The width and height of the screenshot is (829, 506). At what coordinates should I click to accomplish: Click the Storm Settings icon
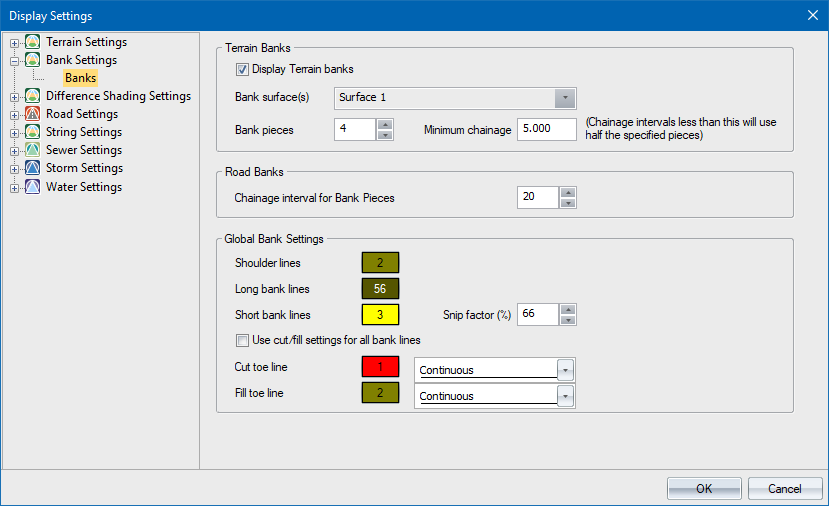click(x=32, y=168)
